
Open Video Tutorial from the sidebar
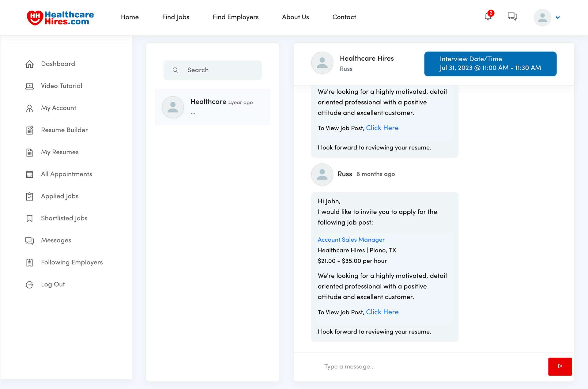click(62, 86)
